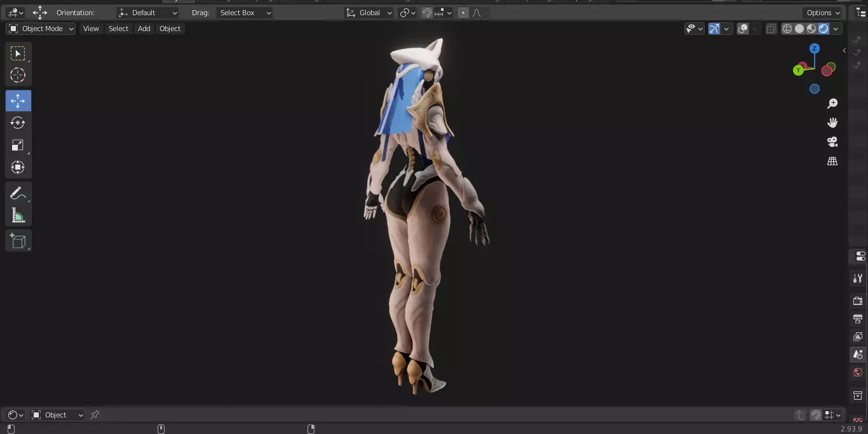Open the World properties tab
The height and width of the screenshot is (434, 868).
(858, 372)
